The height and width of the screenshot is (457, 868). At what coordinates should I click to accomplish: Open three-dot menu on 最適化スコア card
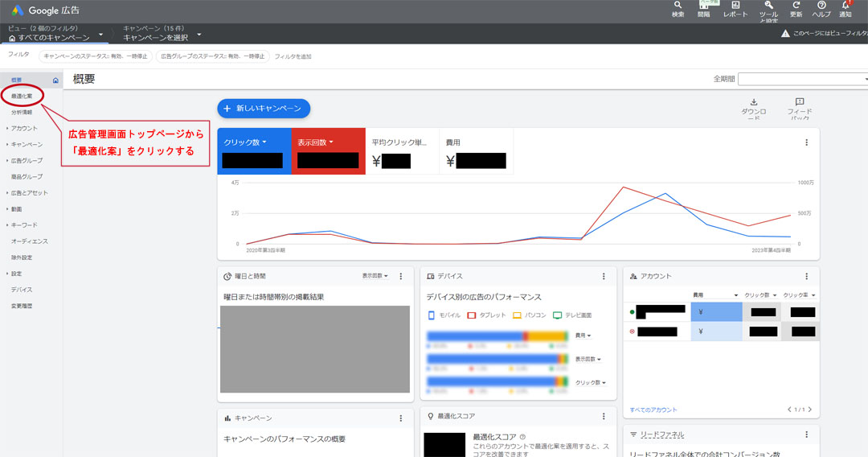click(604, 416)
